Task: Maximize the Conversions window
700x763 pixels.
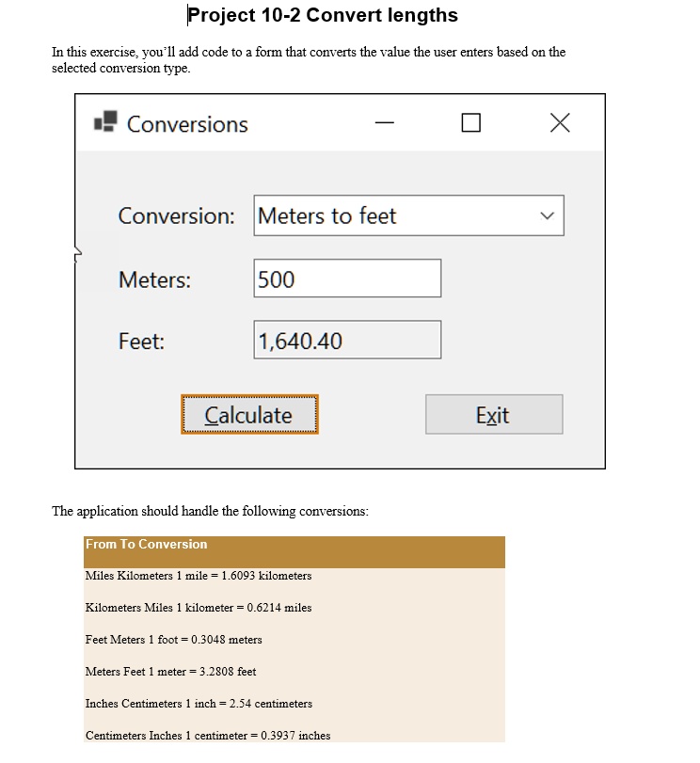Action: (470, 122)
